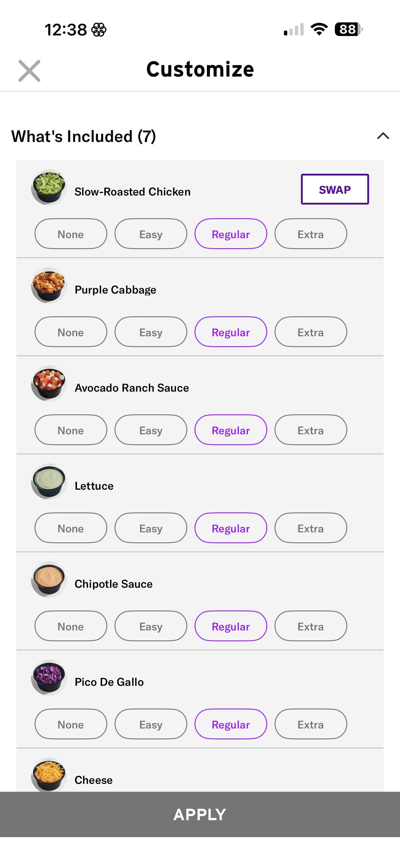
Task: Tap the ingredient image beside Slow-Roasted Chicken
Action: [x=49, y=187]
